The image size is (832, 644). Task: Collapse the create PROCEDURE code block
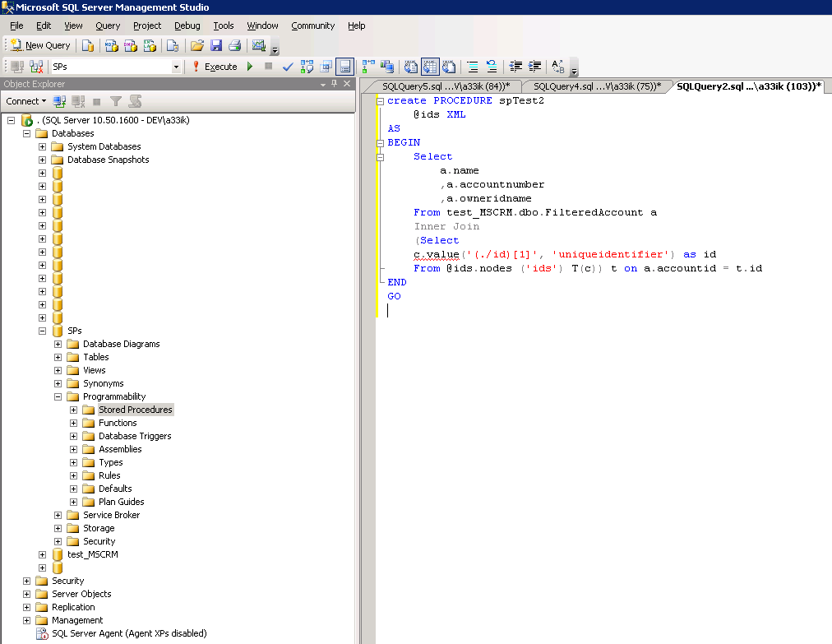tap(381, 101)
